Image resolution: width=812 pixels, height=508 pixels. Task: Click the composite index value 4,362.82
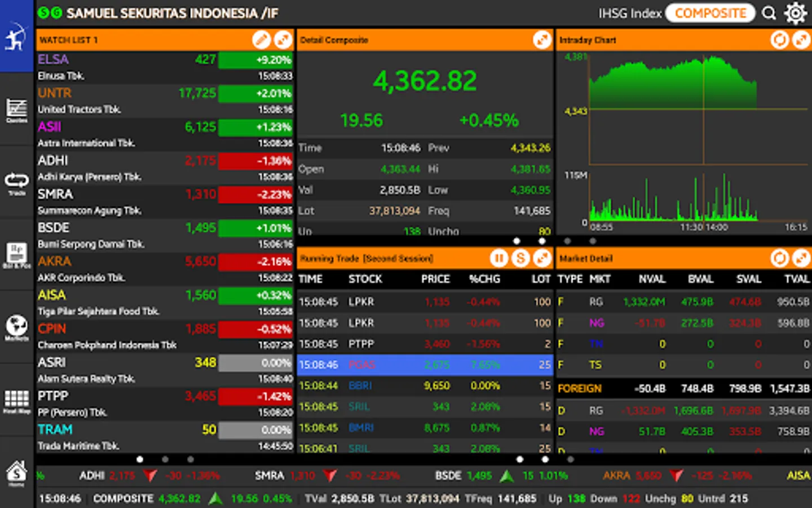[425, 81]
